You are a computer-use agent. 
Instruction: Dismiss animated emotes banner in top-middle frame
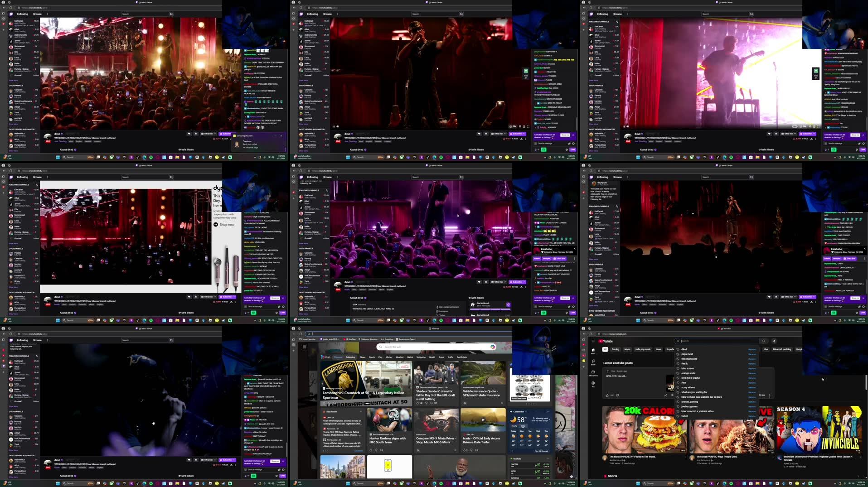tap(573, 135)
